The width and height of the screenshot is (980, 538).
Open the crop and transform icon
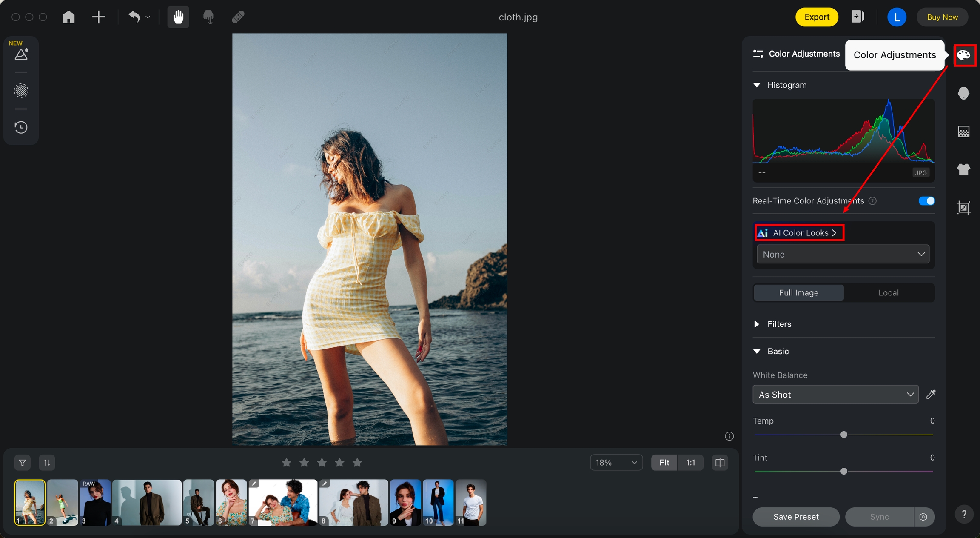[963, 208]
